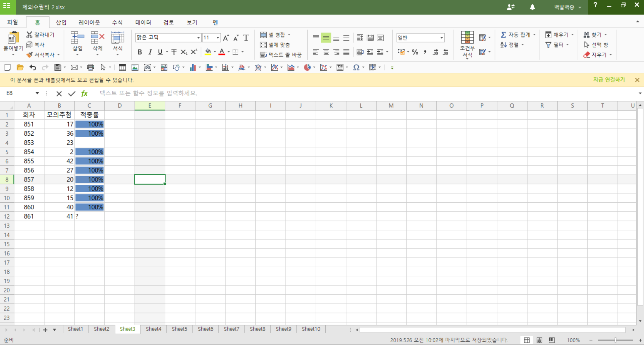This screenshot has width=644, height=345.
Task: Toggle Italic formatting
Action: click(x=150, y=52)
